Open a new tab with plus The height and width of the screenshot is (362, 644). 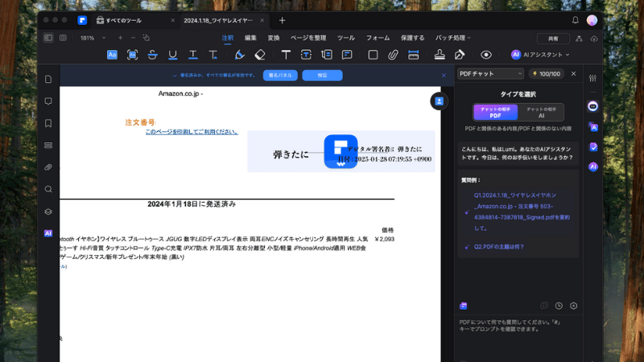pos(283,20)
